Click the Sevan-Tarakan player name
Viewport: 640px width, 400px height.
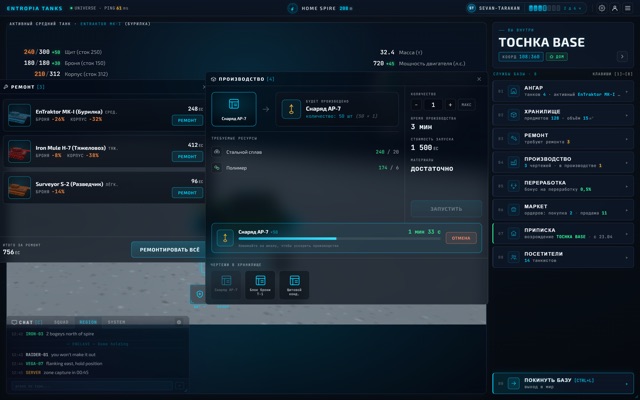(x=499, y=8)
